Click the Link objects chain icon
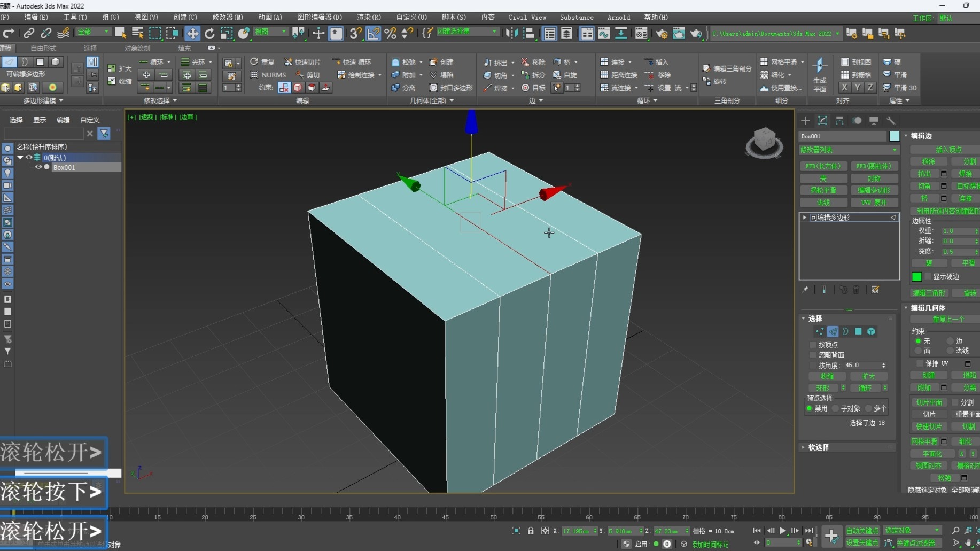 coord(29,33)
